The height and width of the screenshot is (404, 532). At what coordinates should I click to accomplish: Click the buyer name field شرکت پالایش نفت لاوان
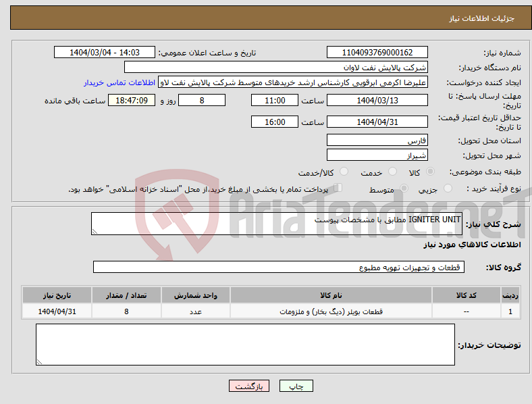pos(276,67)
